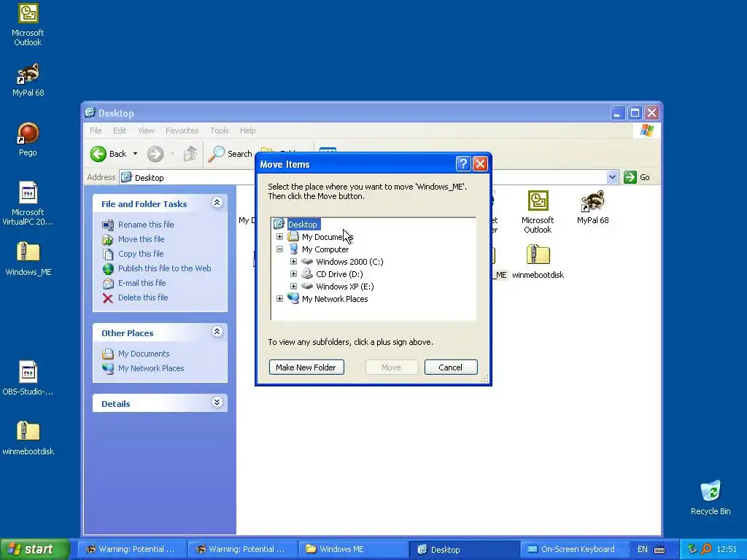The height and width of the screenshot is (560, 747).
Task: Select the MyPal 68 desktop icon
Action: 28,80
